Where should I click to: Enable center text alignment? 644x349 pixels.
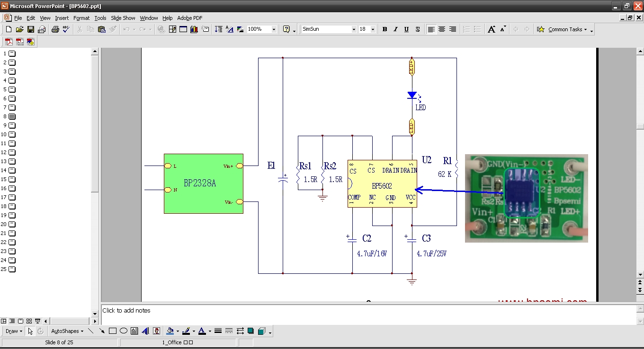pos(442,29)
